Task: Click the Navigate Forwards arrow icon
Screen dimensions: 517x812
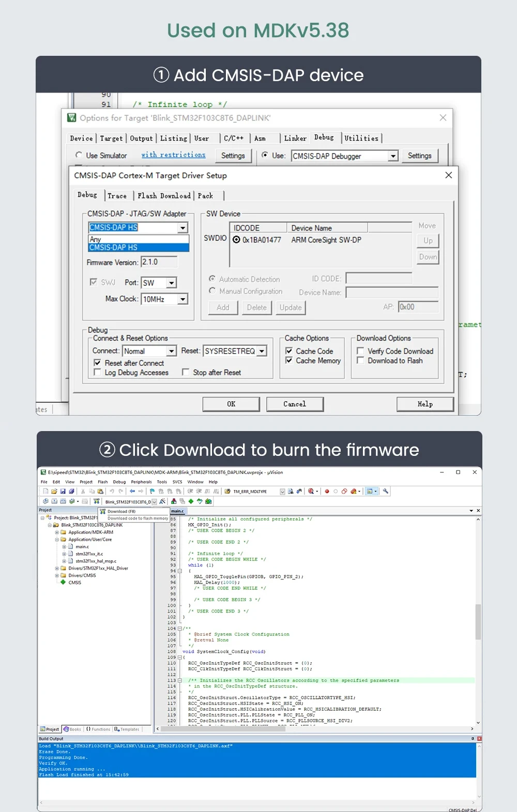Action: click(141, 491)
